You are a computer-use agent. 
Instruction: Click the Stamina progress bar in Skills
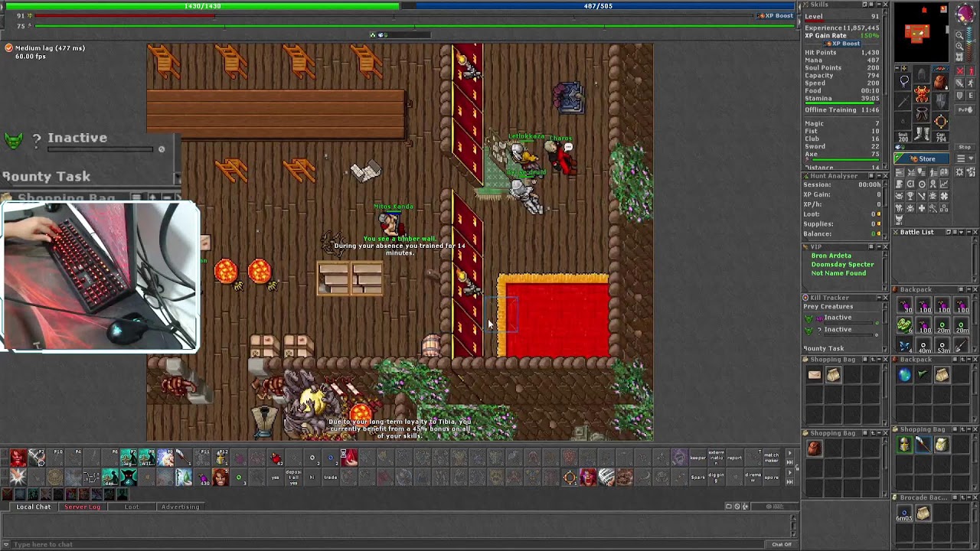841,103
